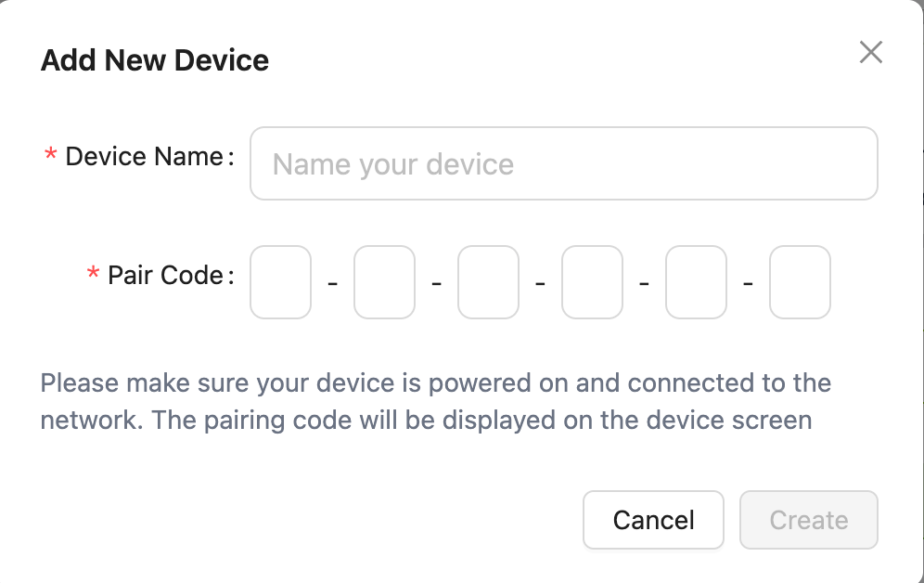Choose the fifth Pair Code box
This screenshot has width=924, height=583.
(697, 282)
